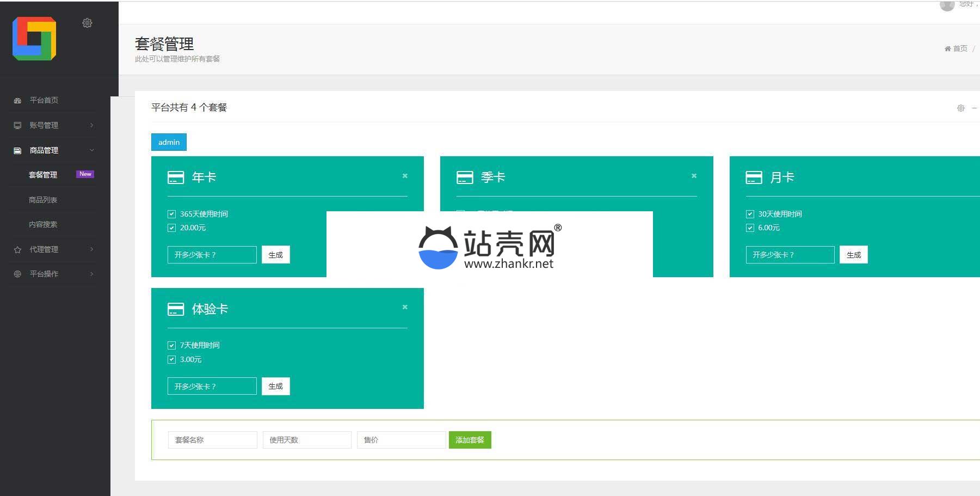The height and width of the screenshot is (496, 980).
Task: Click the card icon on the 年卡 panel
Action: pos(175,177)
